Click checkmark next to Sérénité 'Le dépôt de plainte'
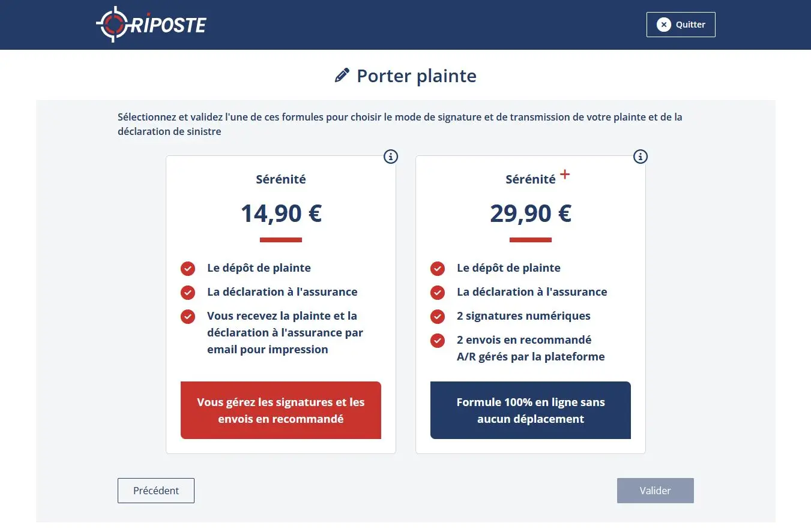 pos(188,268)
